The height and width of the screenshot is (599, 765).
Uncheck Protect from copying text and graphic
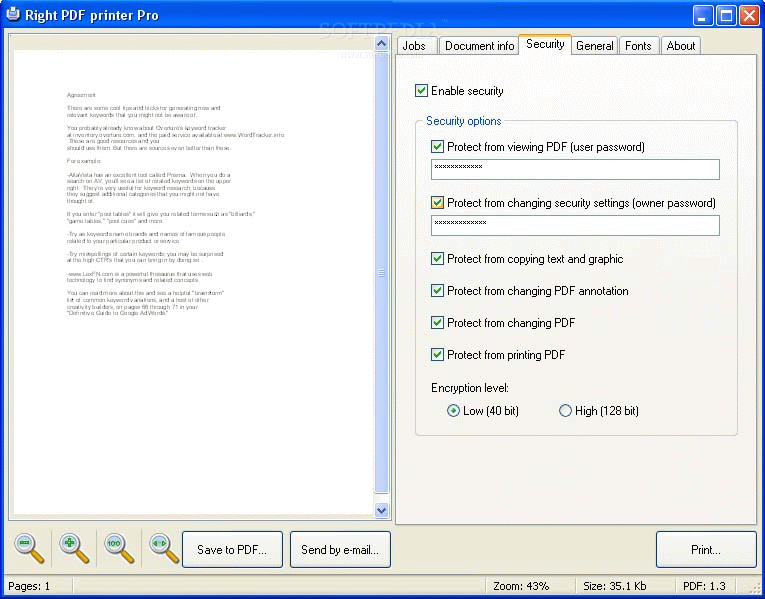pos(437,259)
